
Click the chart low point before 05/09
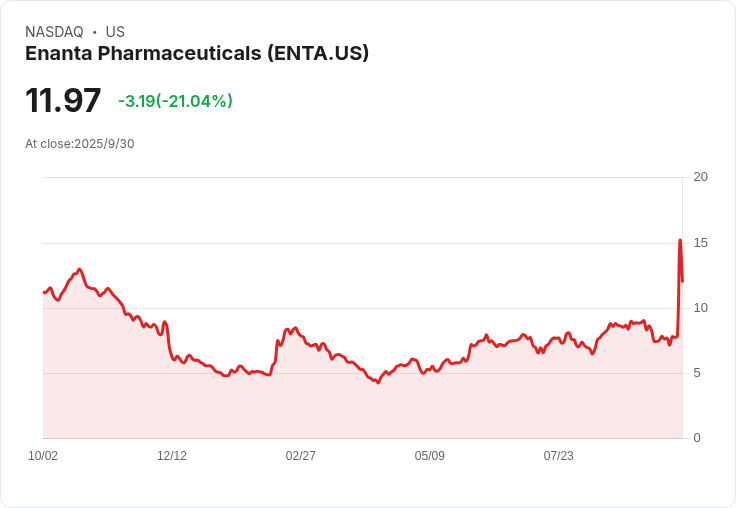click(378, 383)
